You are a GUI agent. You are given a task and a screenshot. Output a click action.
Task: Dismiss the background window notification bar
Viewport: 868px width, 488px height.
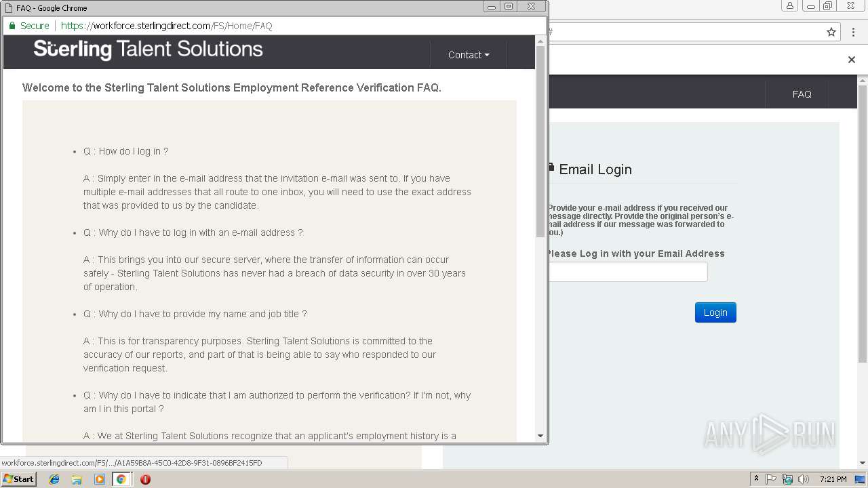coord(852,60)
